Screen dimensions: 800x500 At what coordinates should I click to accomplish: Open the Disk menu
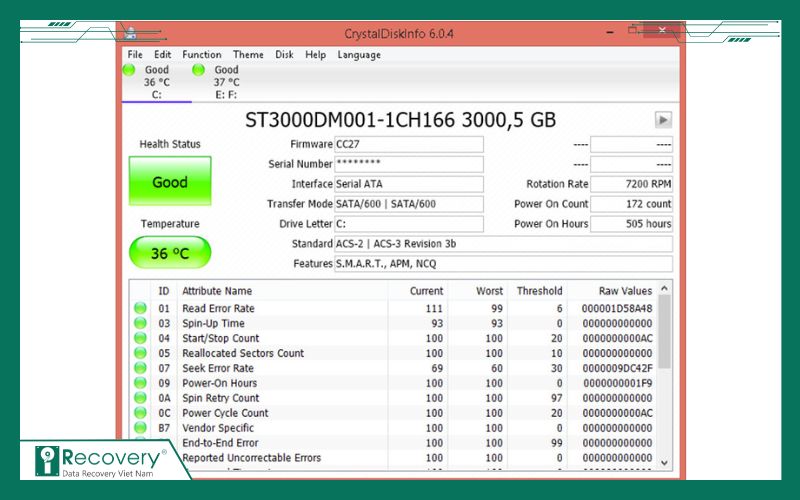[x=284, y=55]
